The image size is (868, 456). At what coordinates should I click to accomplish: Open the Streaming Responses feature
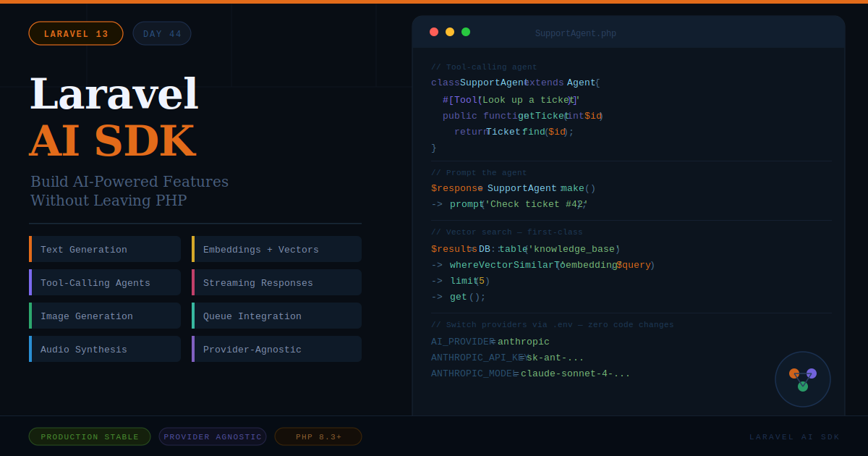pyautogui.click(x=276, y=282)
